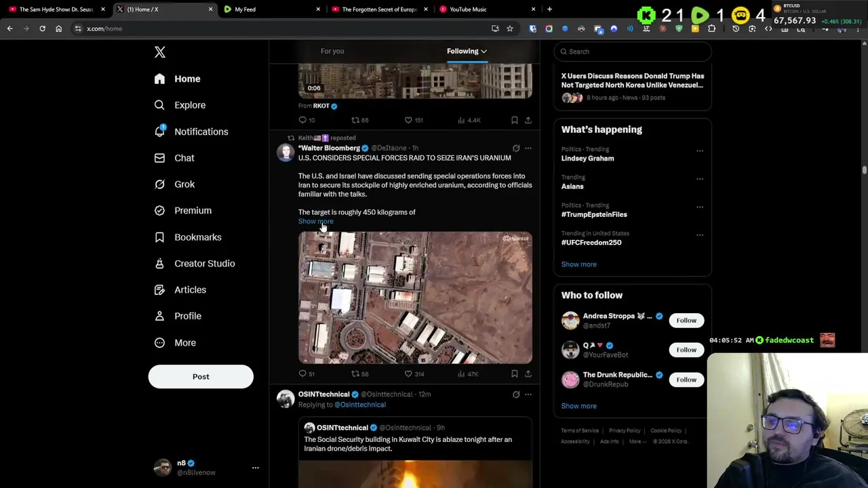Screen dimensions: 868x488
Task: Share the Walter Bloomberg post
Action: point(528,373)
